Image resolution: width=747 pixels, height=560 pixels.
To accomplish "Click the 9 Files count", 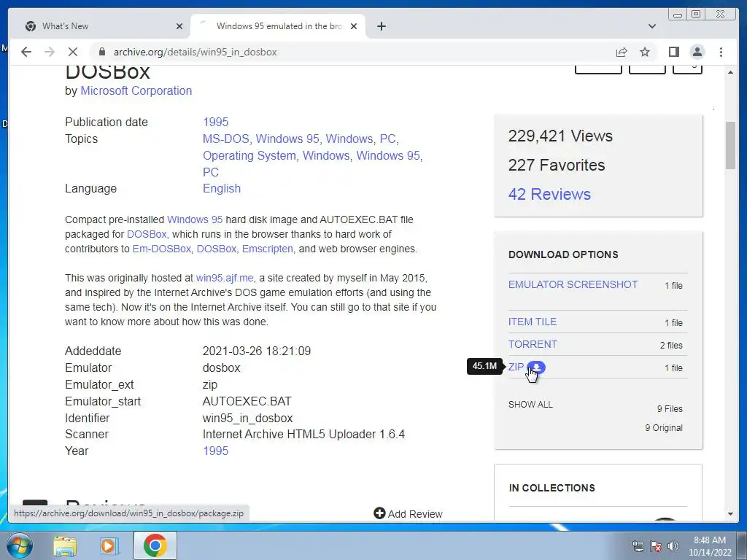I will 670,408.
